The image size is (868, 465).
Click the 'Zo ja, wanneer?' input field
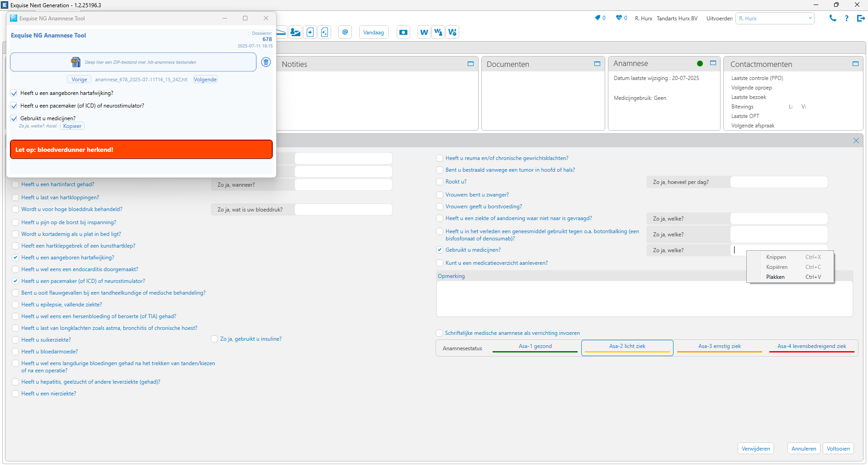pos(343,184)
